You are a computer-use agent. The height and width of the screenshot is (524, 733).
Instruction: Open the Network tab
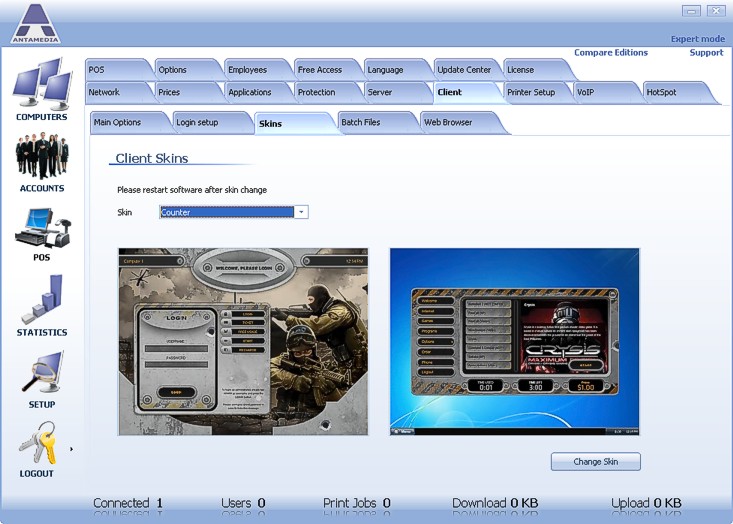pyautogui.click(x=119, y=92)
